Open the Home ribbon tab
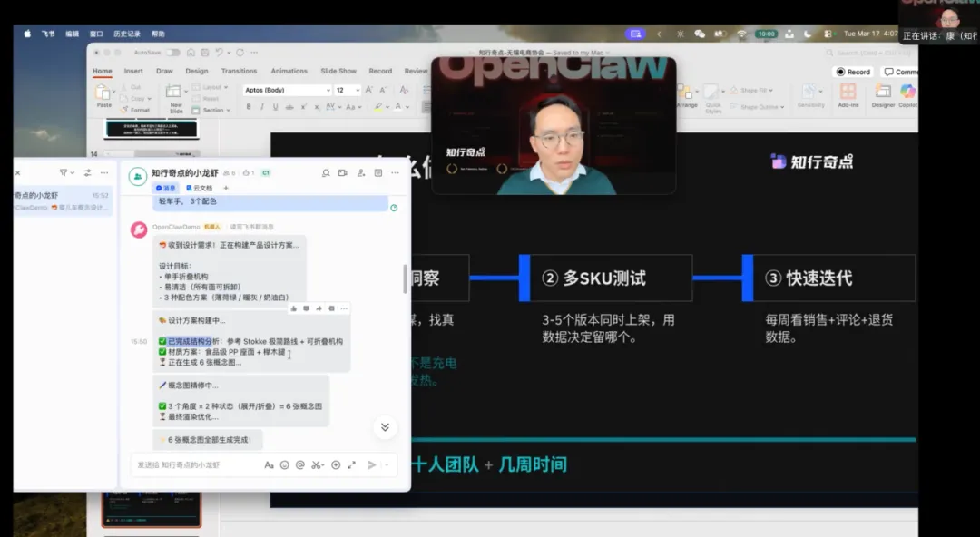This screenshot has width=980, height=537. point(103,72)
